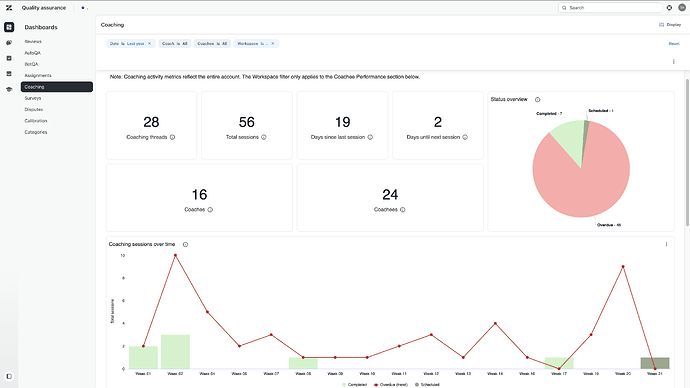
Task: Click the Display button
Action: pyautogui.click(x=670, y=25)
